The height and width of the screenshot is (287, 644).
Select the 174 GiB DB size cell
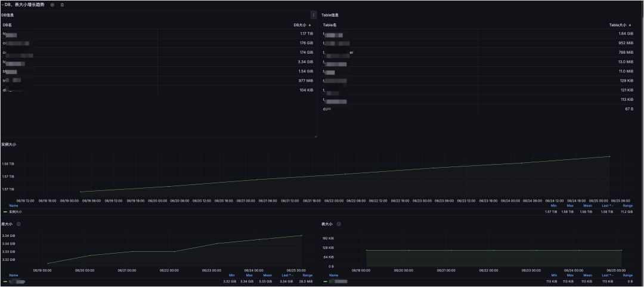306,53
